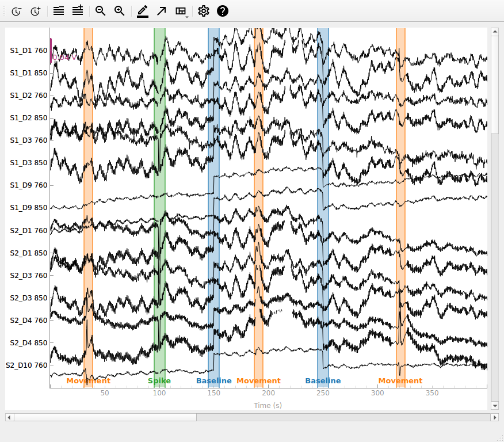Click vertical scrollbar down arrow
This screenshot has width=504, height=442.
point(495,406)
